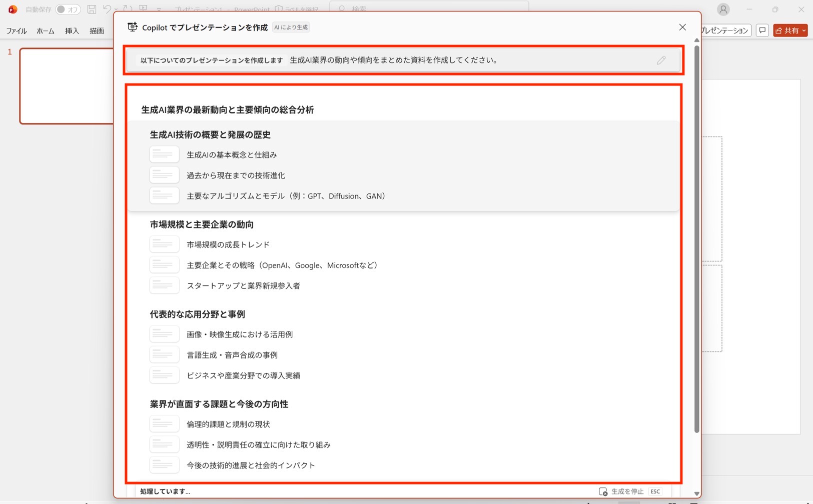Screen dimensions: 813x504
Task: Toggle the 自動保存 AutoSave switch
Action: [68, 9]
